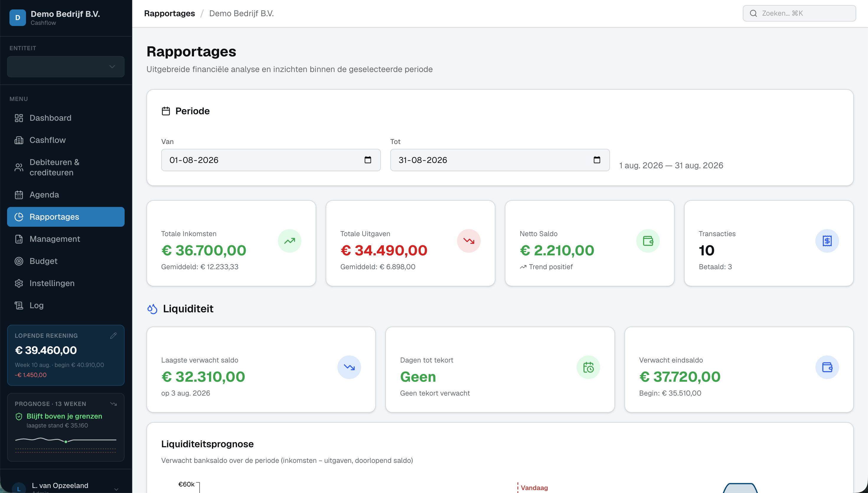Edit running account balance with pencil icon

pos(113,336)
